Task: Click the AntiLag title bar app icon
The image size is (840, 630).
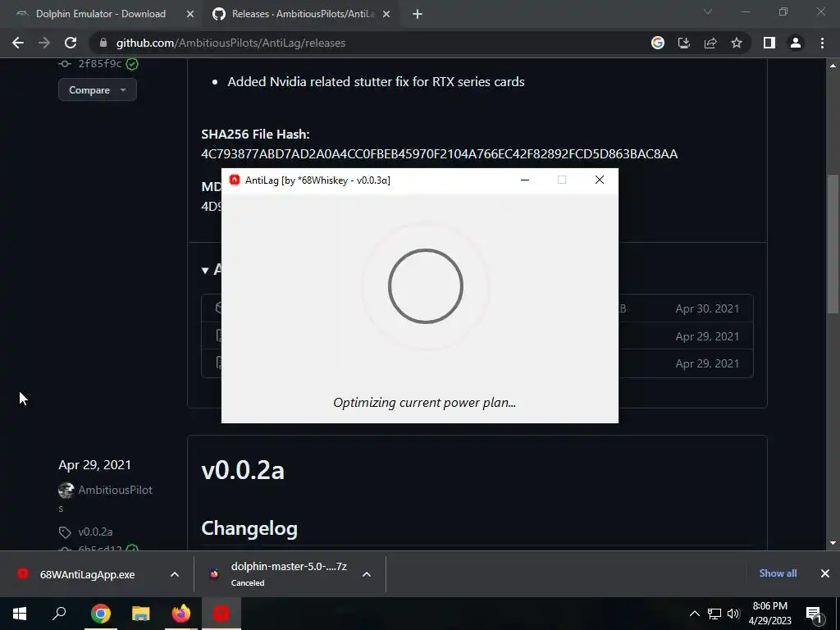Action: [x=234, y=180]
